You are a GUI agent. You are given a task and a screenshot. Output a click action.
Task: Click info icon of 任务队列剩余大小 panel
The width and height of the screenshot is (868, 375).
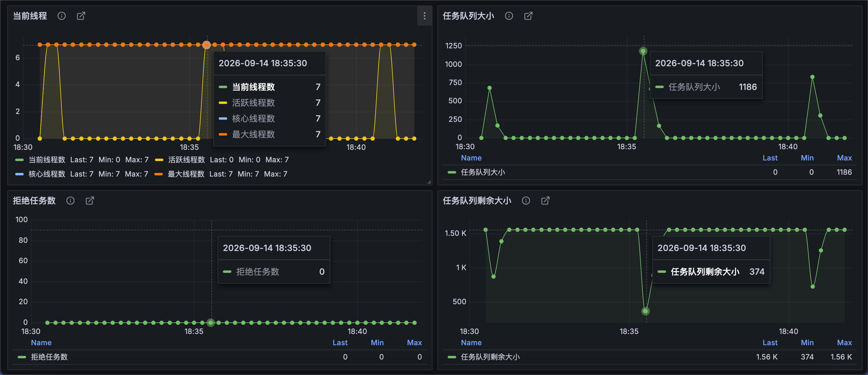tap(526, 201)
